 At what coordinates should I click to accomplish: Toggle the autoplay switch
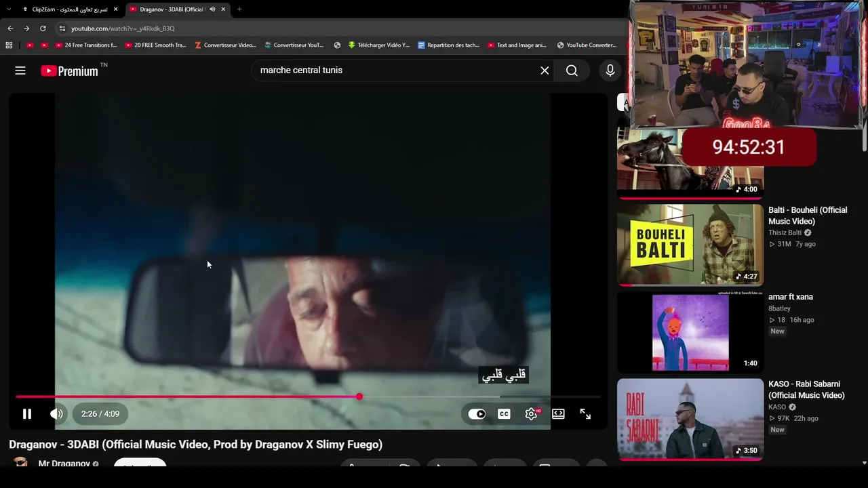pos(477,414)
